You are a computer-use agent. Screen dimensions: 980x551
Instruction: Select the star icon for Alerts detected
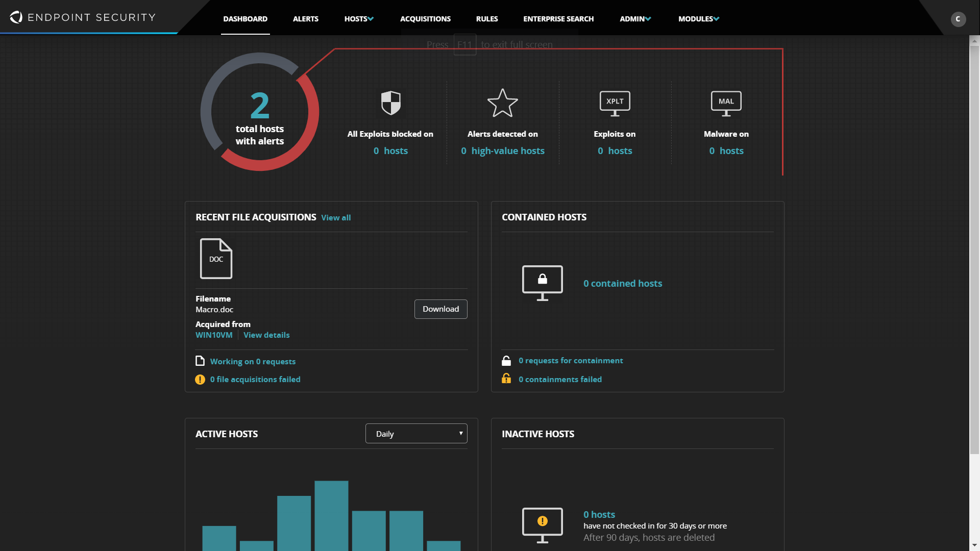coord(503,103)
